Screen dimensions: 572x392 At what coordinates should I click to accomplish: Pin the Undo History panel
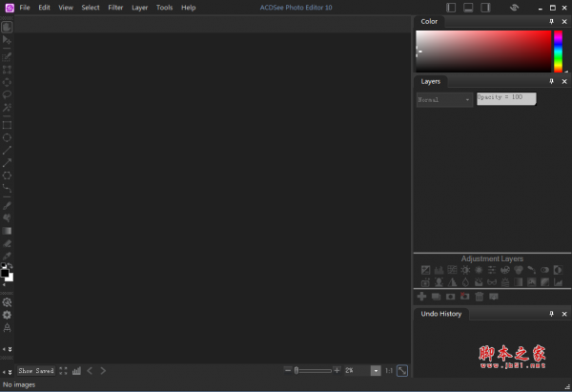click(x=552, y=314)
